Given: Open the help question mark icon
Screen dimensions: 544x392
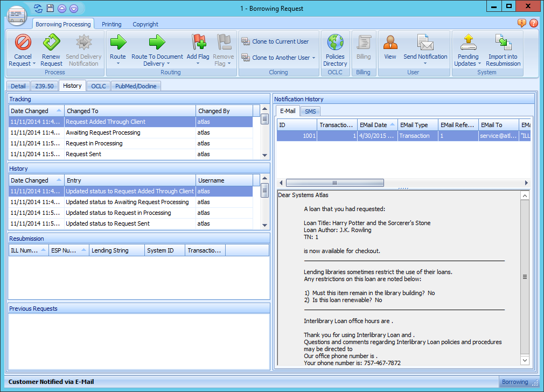Looking at the screenshot, I should [x=533, y=23].
